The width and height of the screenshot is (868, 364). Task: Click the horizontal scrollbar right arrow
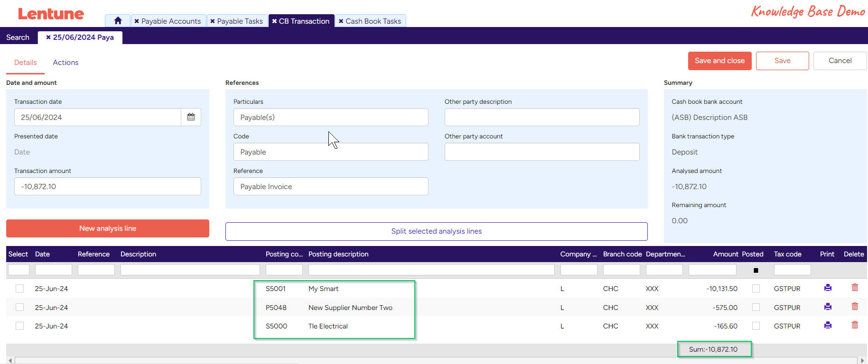pos(863,361)
